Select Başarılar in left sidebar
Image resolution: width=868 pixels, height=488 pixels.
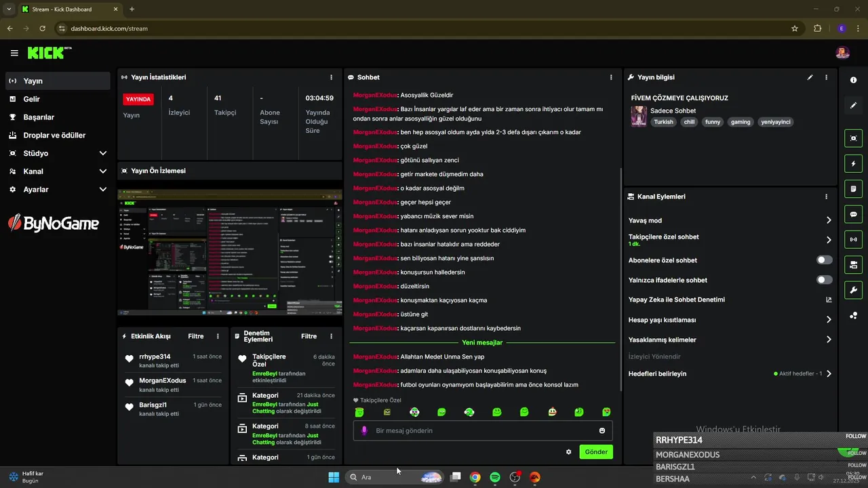pyautogui.click(x=58, y=117)
